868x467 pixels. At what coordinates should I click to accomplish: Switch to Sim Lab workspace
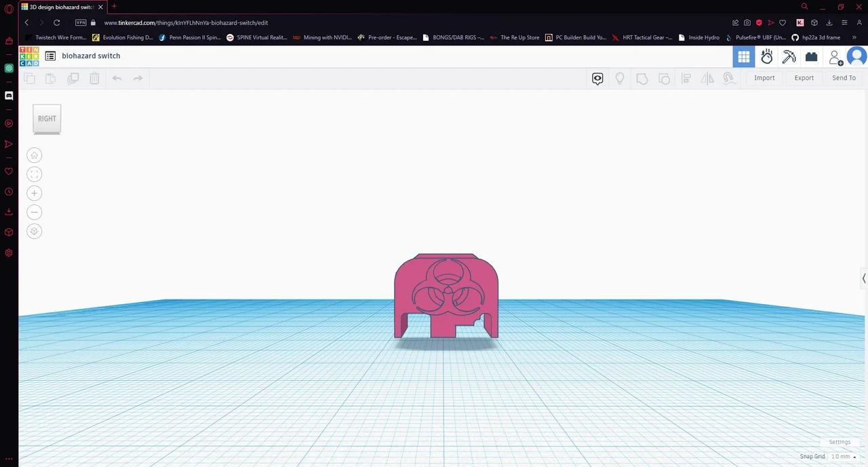[766, 57]
